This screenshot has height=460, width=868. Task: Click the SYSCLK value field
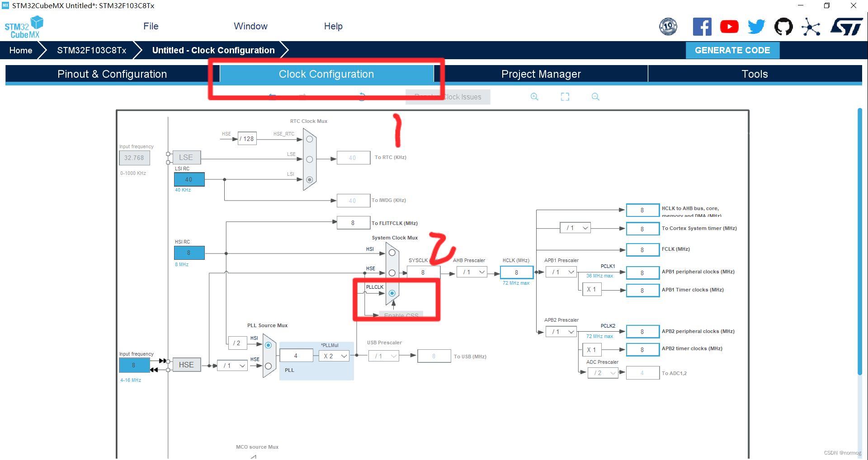click(423, 272)
